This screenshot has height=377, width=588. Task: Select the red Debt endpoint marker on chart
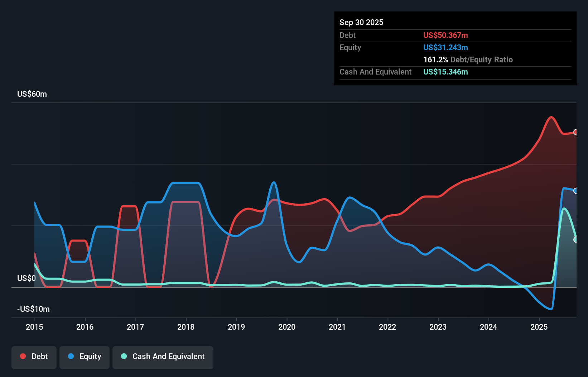click(x=576, y=132)
